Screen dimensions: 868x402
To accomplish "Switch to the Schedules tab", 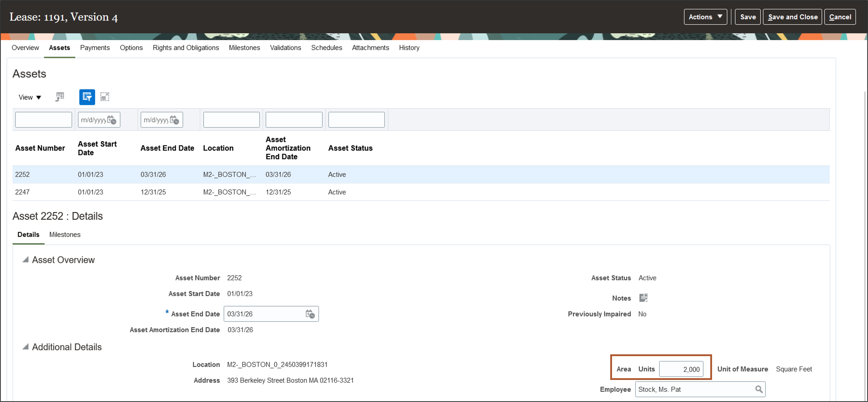I will coord(326,48).
